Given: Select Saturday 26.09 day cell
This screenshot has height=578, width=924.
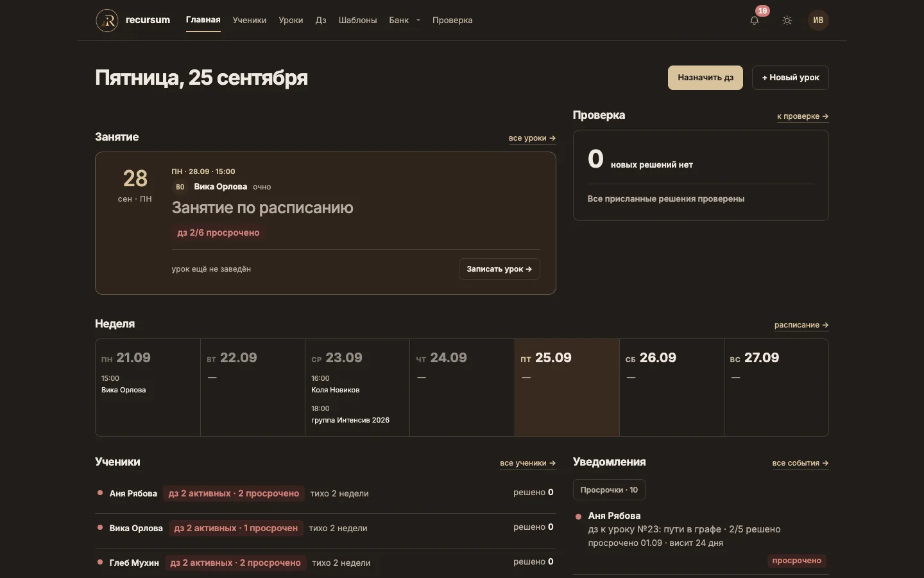Looking at the screenshot, I should click(x=672, y=388).
